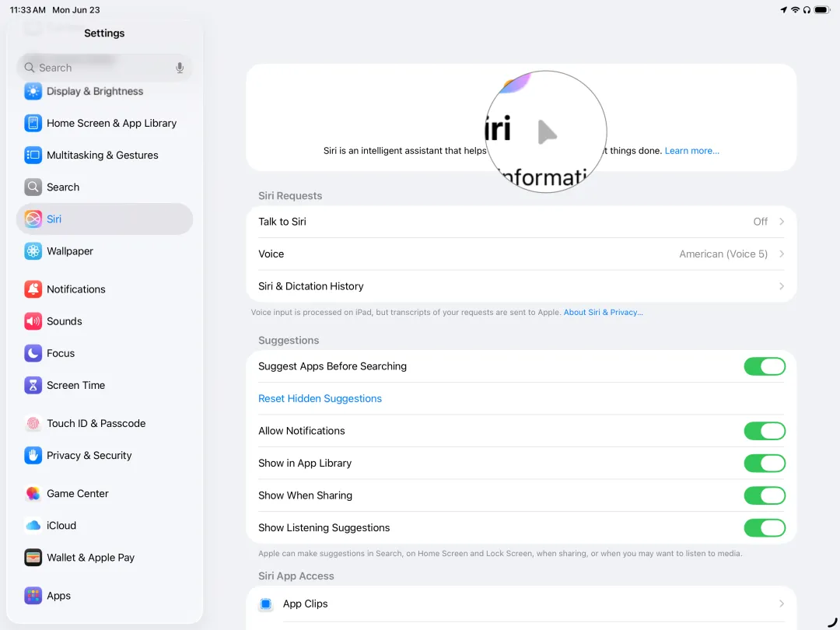Tap the Focus moon icon

tap(33, 353)
